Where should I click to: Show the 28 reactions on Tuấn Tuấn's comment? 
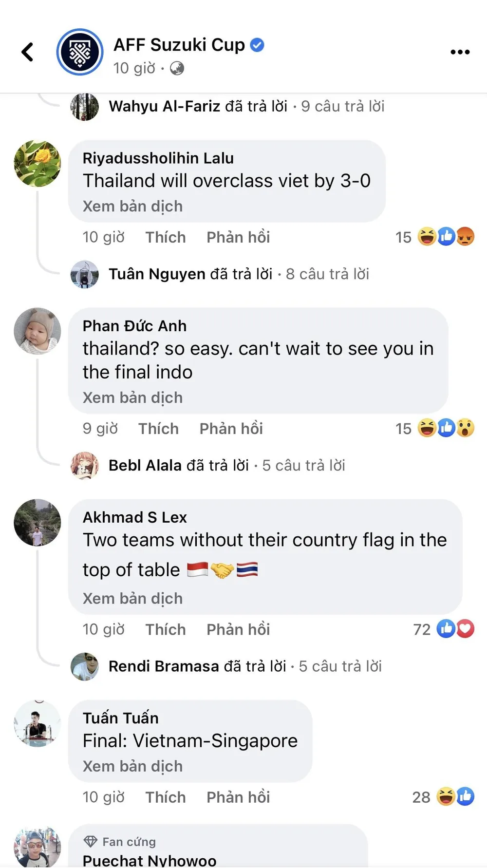443,797
